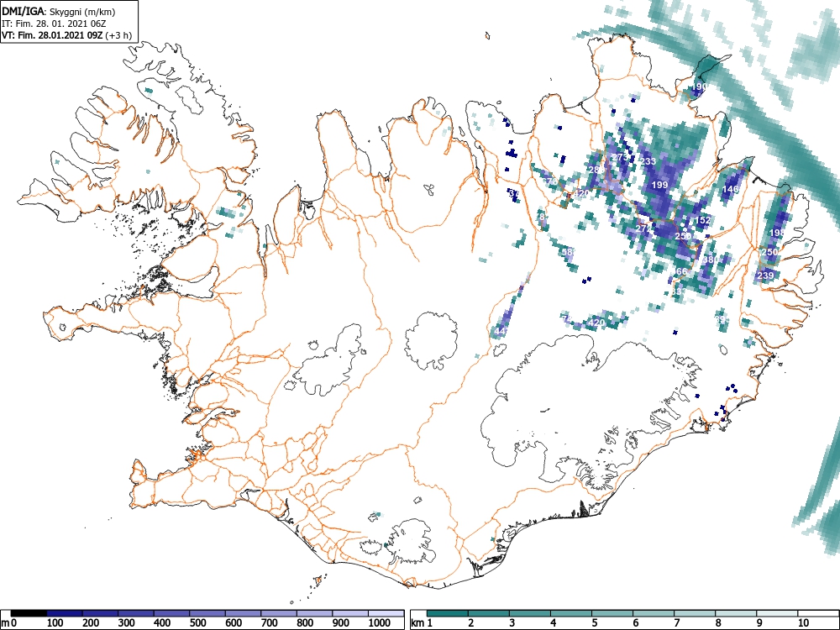Click the '146' visibility value

(731, 189)
